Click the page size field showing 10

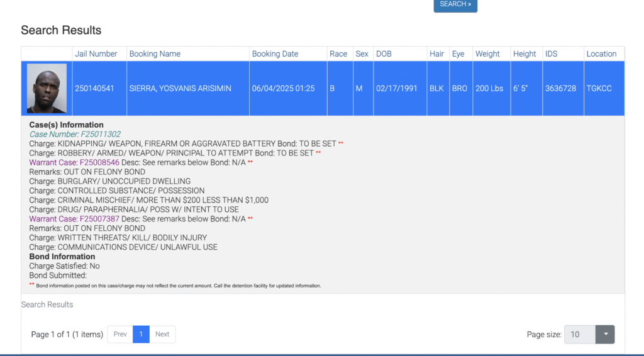(579, 335)
